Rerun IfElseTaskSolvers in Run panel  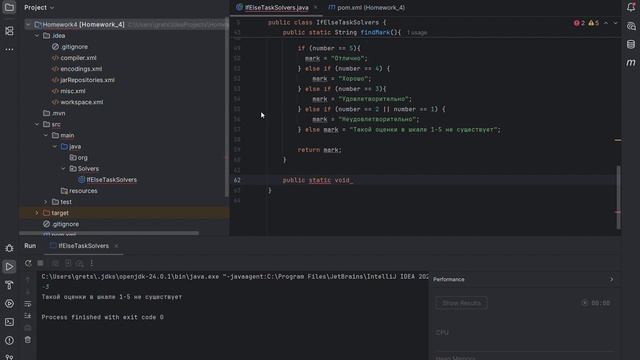(28, 263)
